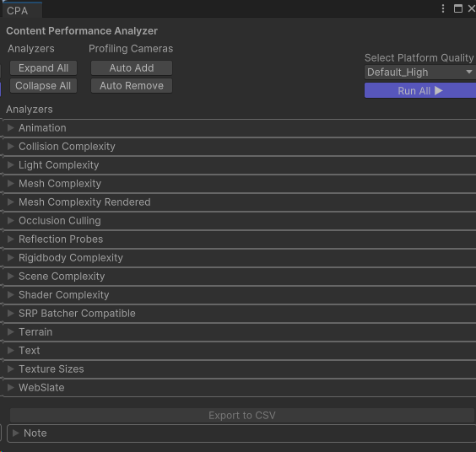Screen dimensions: 476x452
Task: Expand the Texture Sizes arrow
Action: [11, 369]
